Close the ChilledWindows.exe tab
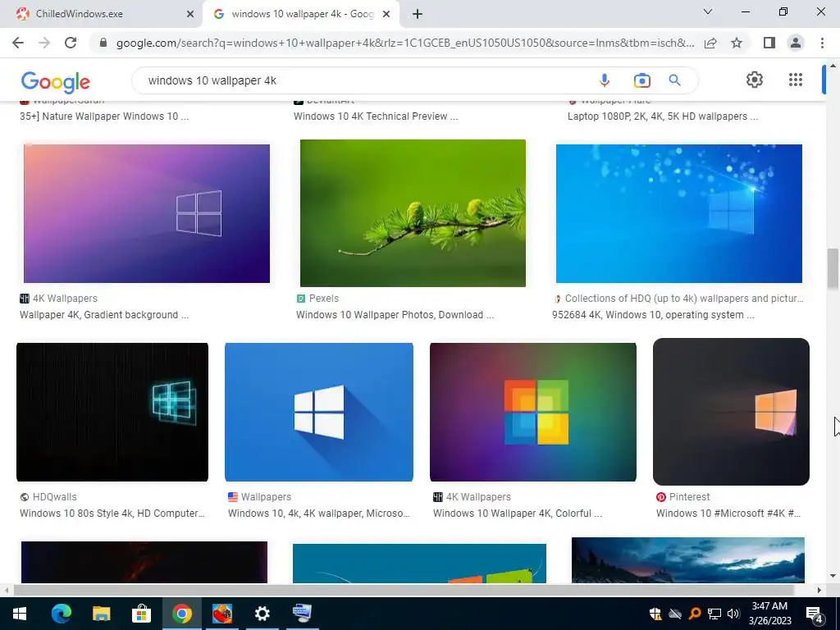Viewport: 840px width, 630px height. coord(190,15)
